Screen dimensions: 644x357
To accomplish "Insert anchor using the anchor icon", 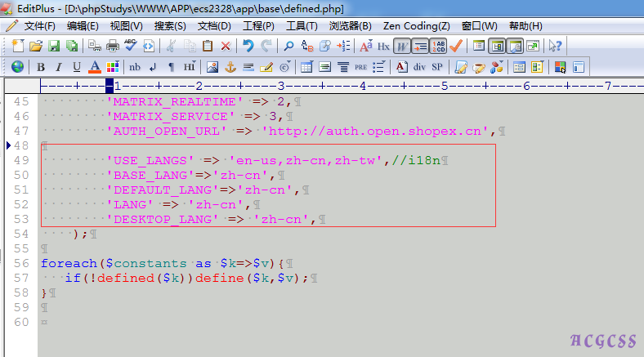I will click(230, 66).
